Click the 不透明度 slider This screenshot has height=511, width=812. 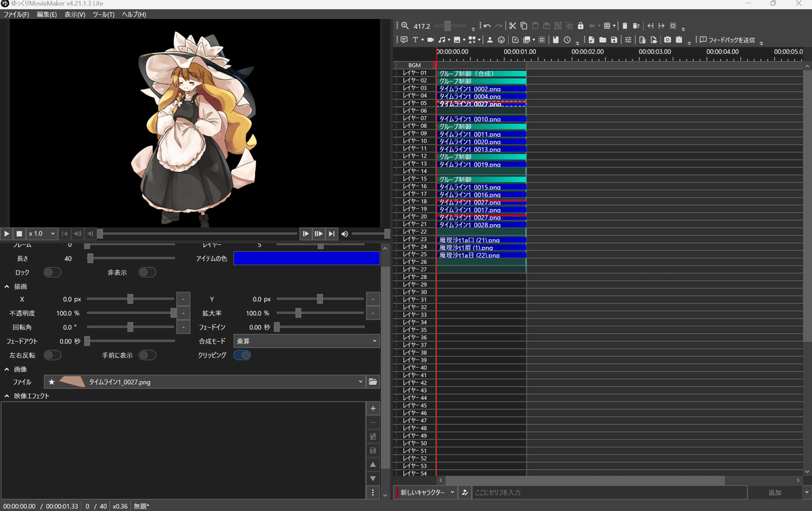130,313
